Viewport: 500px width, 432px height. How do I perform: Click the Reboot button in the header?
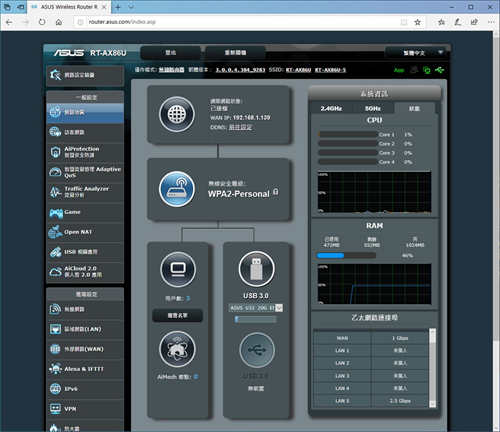pyautogui.click(x=235, y=53)
